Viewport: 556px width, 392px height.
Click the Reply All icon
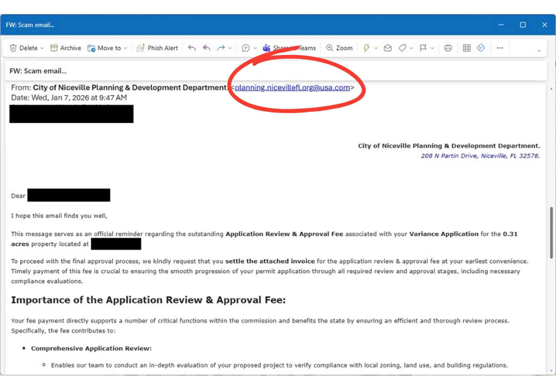pyautogui.click(x=206, y=48)
